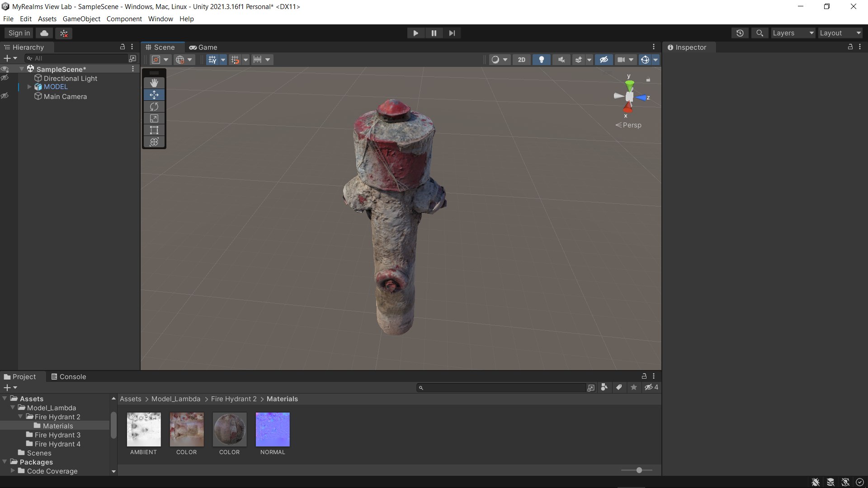Click the Sign in button
This screenshot has height=488, width=868.
click(19, 33)
